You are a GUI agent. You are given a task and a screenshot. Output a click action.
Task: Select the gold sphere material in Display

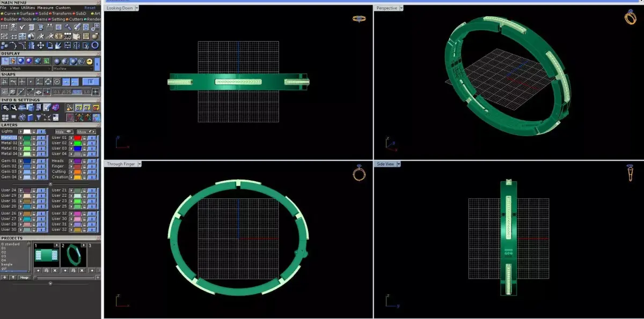tap(89, 61)
